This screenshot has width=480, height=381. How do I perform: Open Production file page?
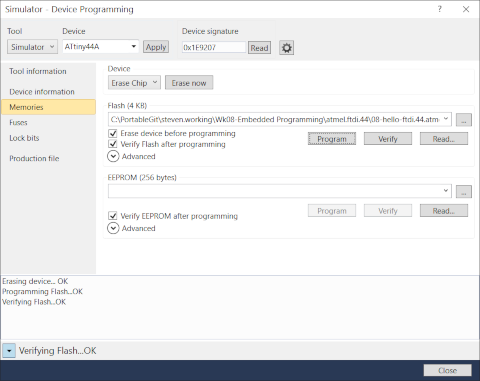tap(34, 158)
